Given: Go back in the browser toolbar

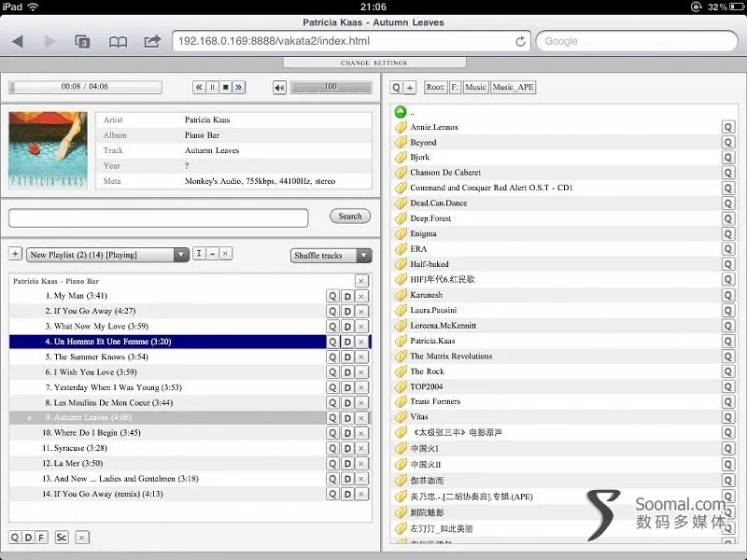Looking at the screenshot, I should (x=18, y=41).
